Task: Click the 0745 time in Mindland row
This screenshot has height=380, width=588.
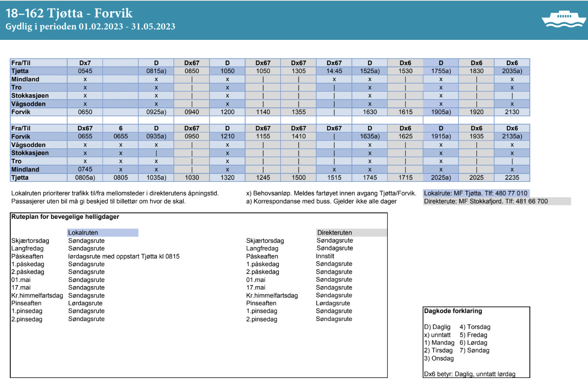Action: tap(85, 169)
